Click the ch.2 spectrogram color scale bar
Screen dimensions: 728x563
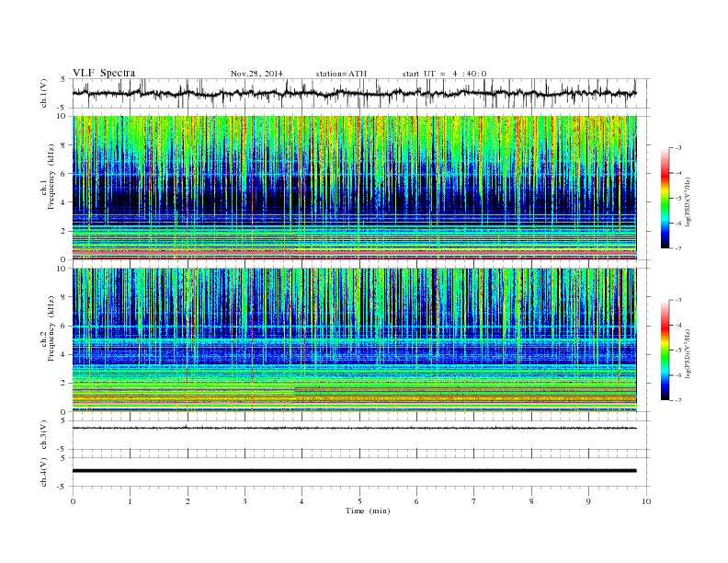click(x=665, y=350)
